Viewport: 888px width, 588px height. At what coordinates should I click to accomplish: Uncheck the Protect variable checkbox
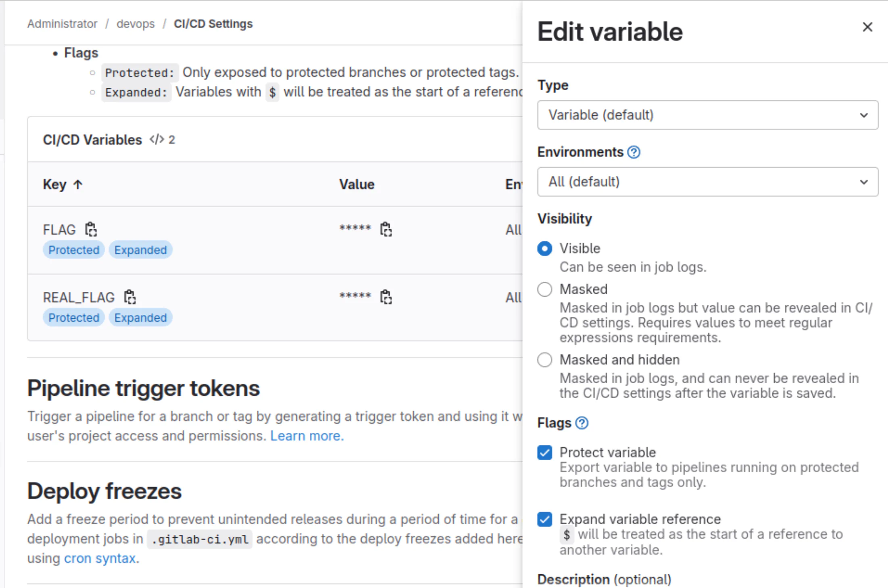click(545, 453)
